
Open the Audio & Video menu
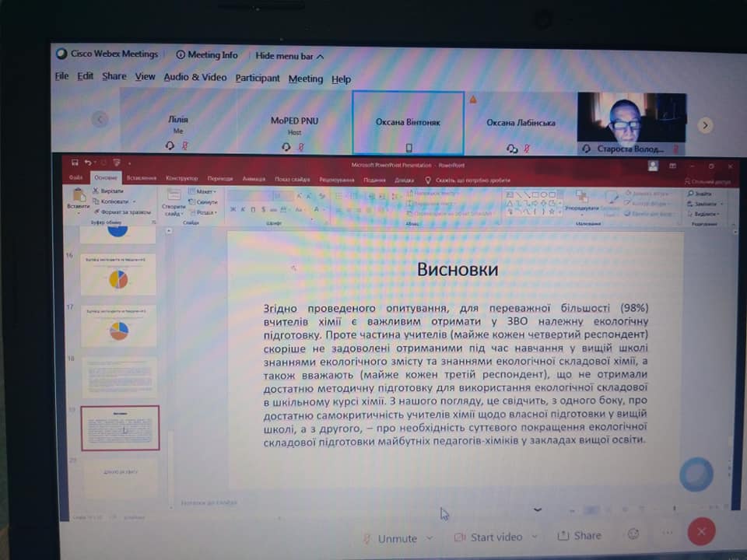195,78
